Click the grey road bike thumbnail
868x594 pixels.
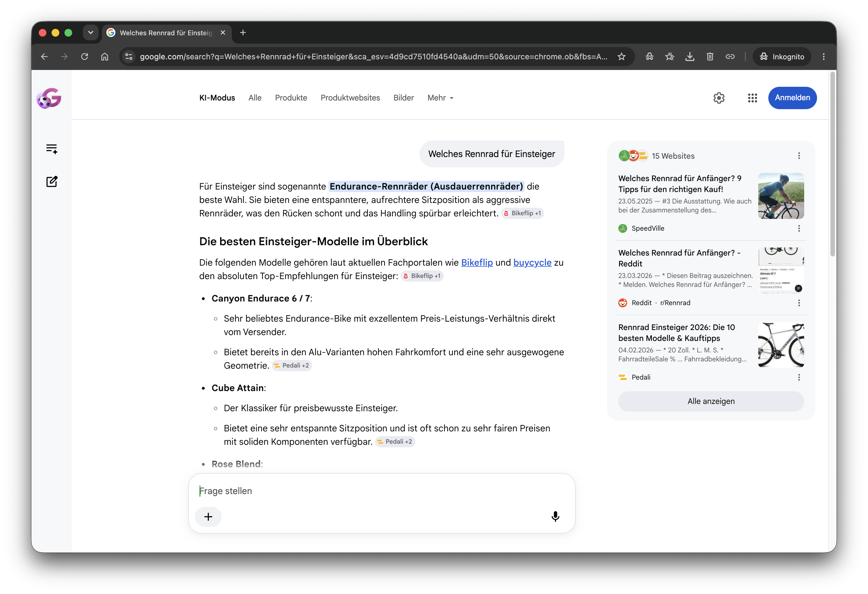click(x=781, y=345)
